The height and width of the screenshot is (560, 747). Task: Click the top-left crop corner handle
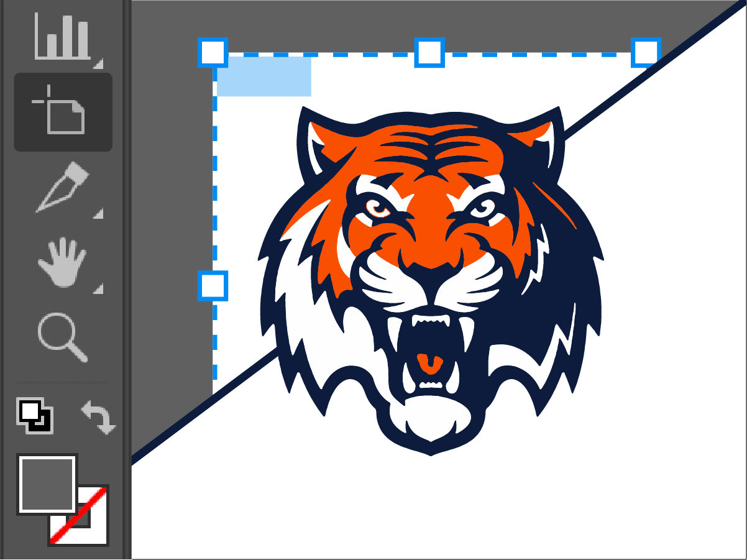point(214,53)
